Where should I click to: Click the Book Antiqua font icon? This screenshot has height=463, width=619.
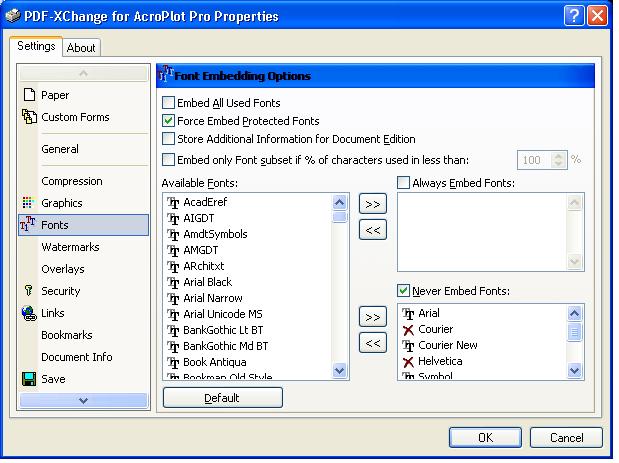click(x=173, y=362)
